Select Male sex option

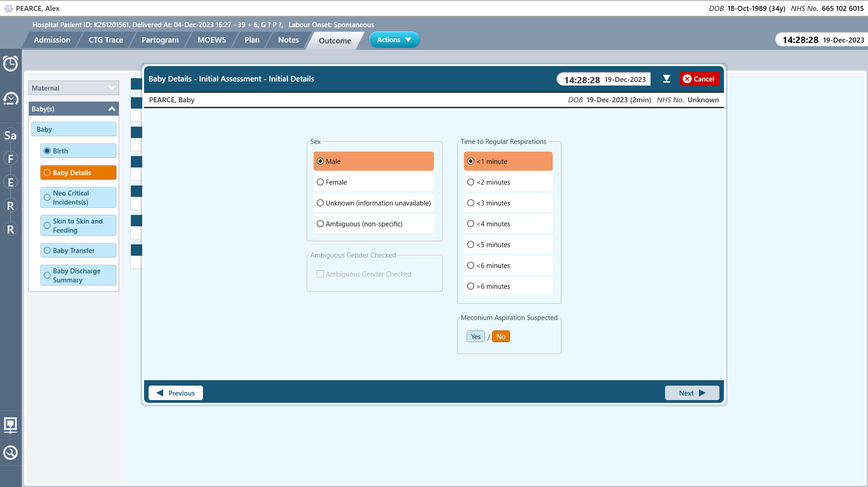373,161
